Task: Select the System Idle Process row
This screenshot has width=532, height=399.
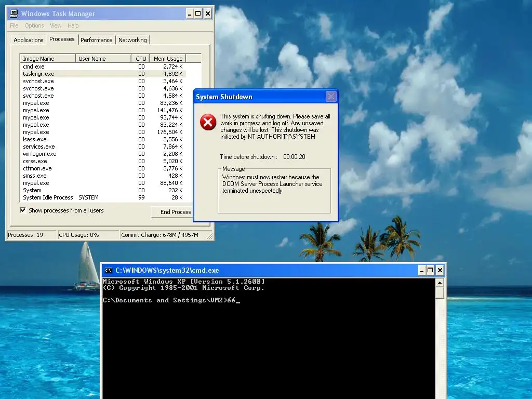Action: point(103,197)
